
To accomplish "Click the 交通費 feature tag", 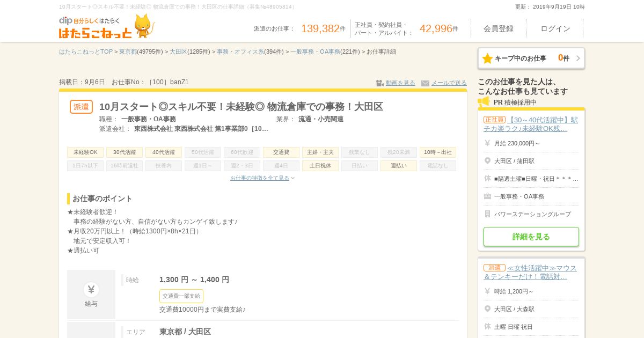I will point(281,152).
